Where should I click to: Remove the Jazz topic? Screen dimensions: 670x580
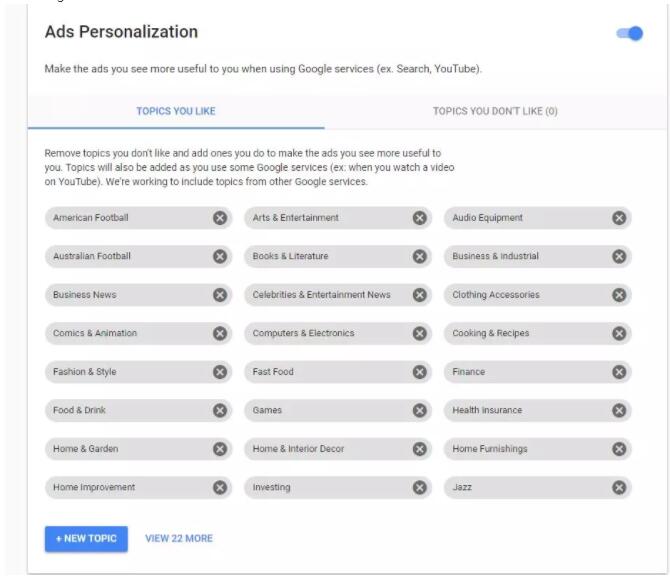[x=619, y=488]
